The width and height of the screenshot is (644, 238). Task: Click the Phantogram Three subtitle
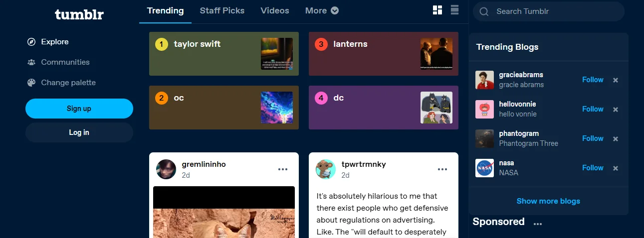(x=528, y=143)
